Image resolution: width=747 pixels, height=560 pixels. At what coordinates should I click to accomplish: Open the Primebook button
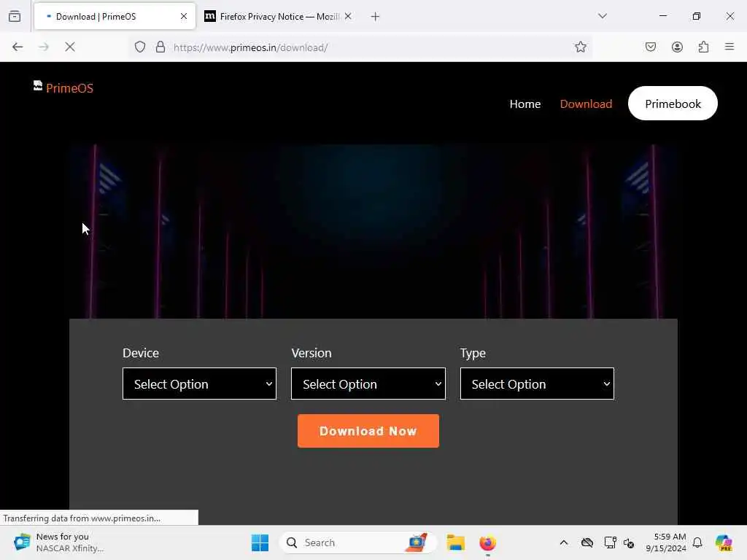click(x=673, y=104)
